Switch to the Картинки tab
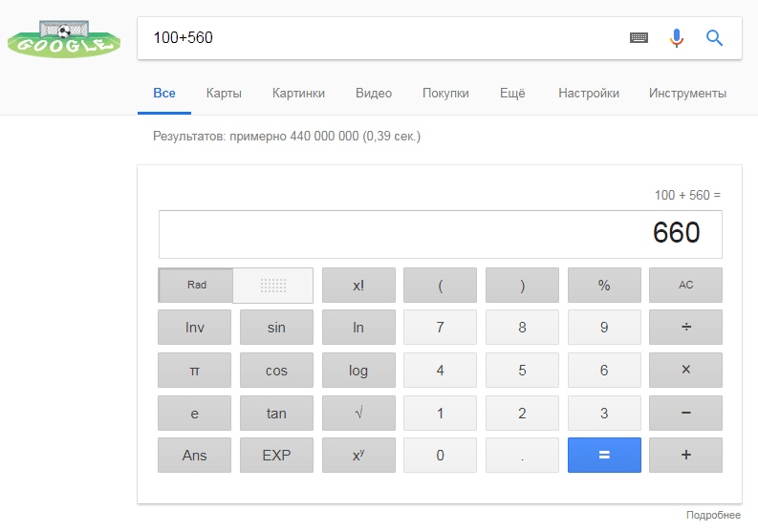Viewport: 758px width, 532px height. coord(298,94)
